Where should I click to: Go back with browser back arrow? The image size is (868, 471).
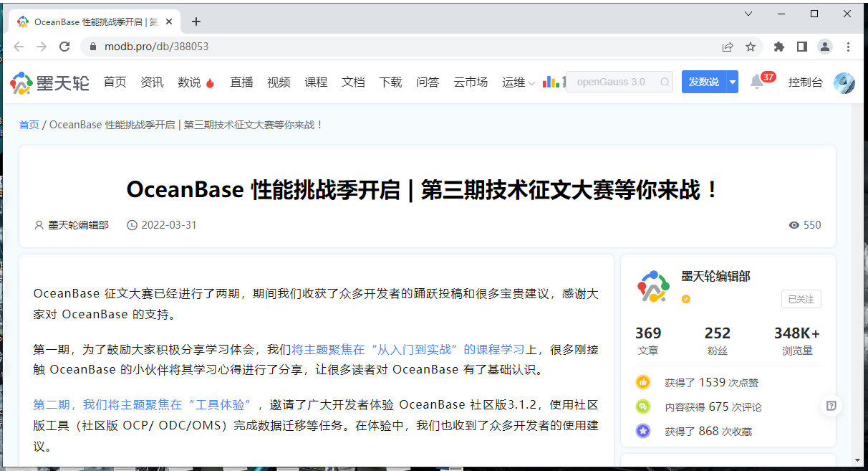tap(19, 47)
